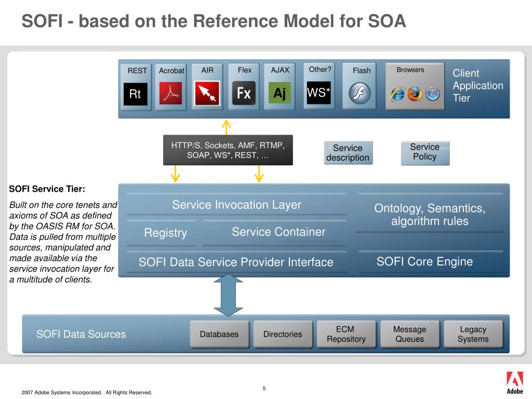Click the Directories box

(x=283, y=334)
